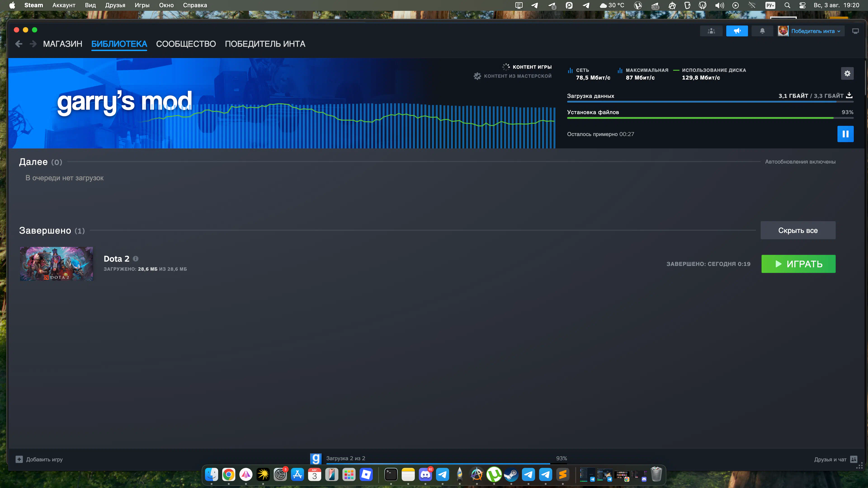Screen dimensions: 868x488
Task: Go back with the left arrow
Action: click(19, 44)
